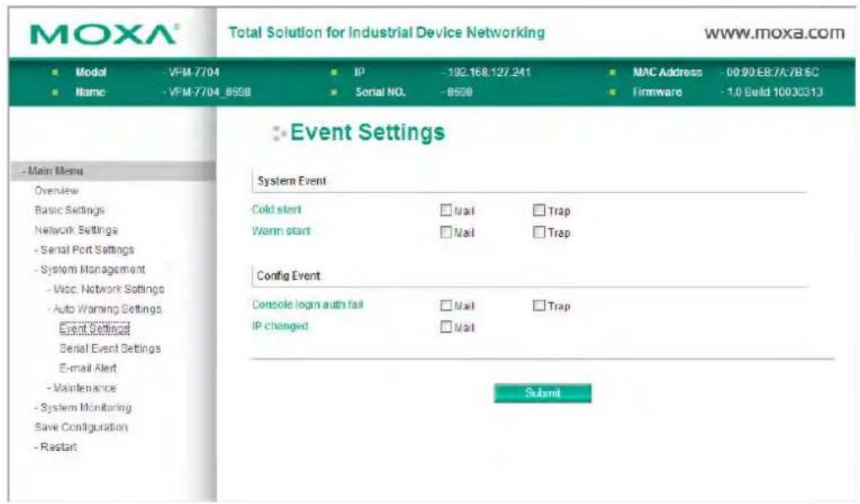Screen dimensions: 860x504
Task: Click the Console login auth fail label
Action: [x=307, y=304]
